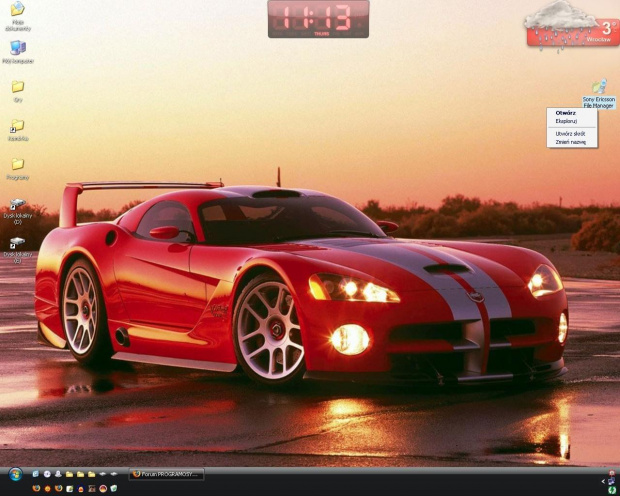The width and height of the screenshot is (620, 496).
Task: Select Dysk lokalny (D:) drive shortcut
Action: 17,205
